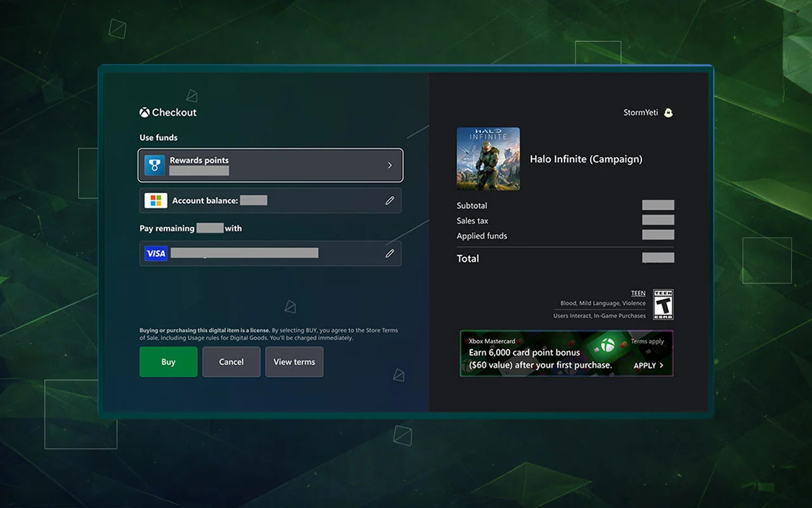
Task: Cancel the checkout
Action: point(231,362)
